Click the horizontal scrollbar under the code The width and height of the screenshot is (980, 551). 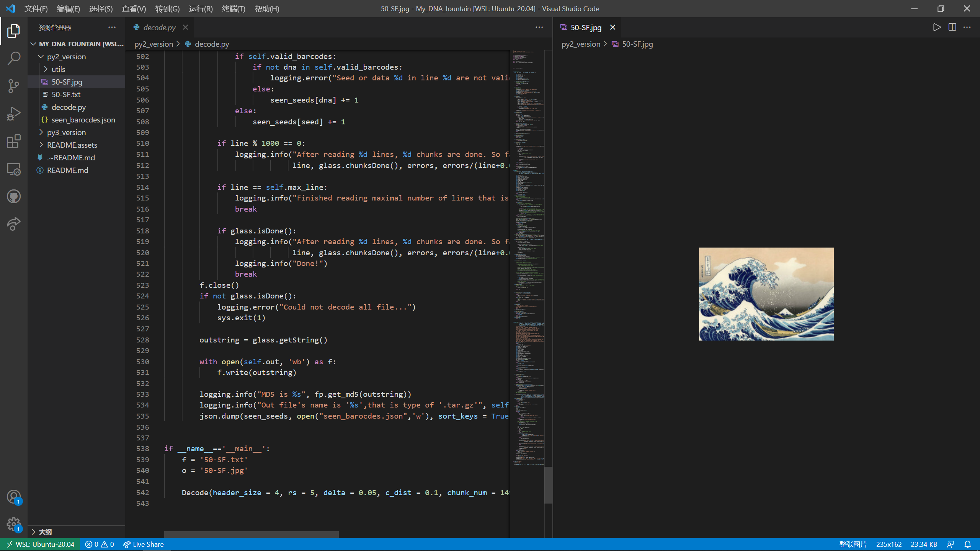coord(251,534)
